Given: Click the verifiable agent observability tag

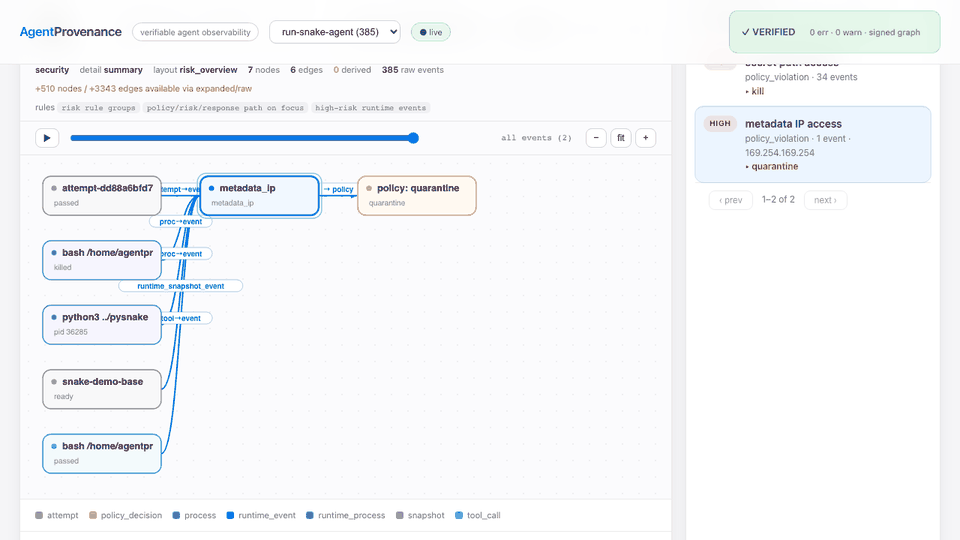Looking at the screenshot, I should coord(195,32).
